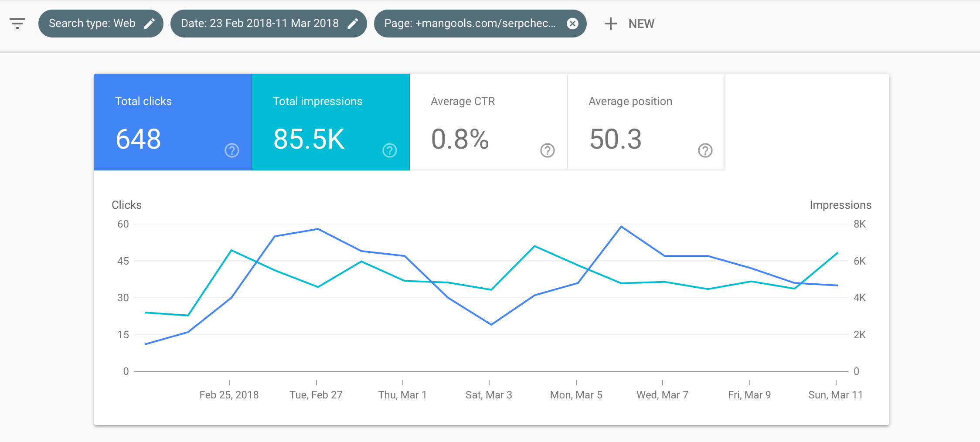Click the clicks peak point near Mar 6
Viewport: 980px width, 442px height.
coord(621,227)
